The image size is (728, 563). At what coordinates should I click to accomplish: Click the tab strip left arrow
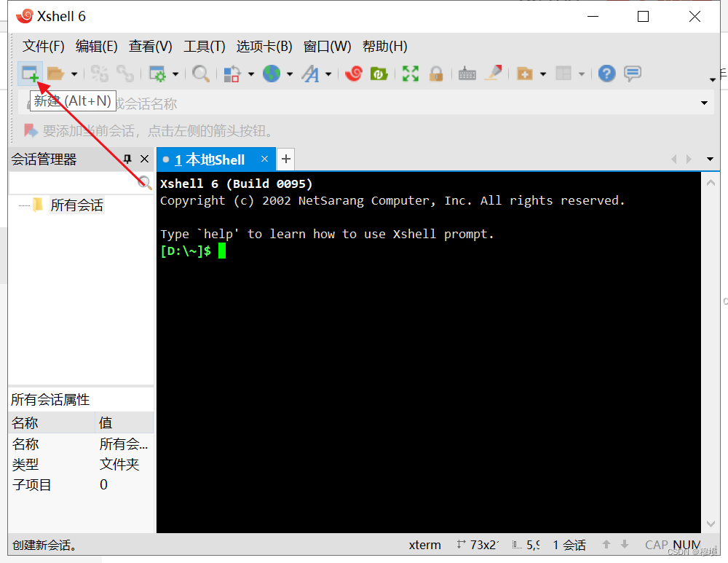pyautogui.click(x=674, y=160)
